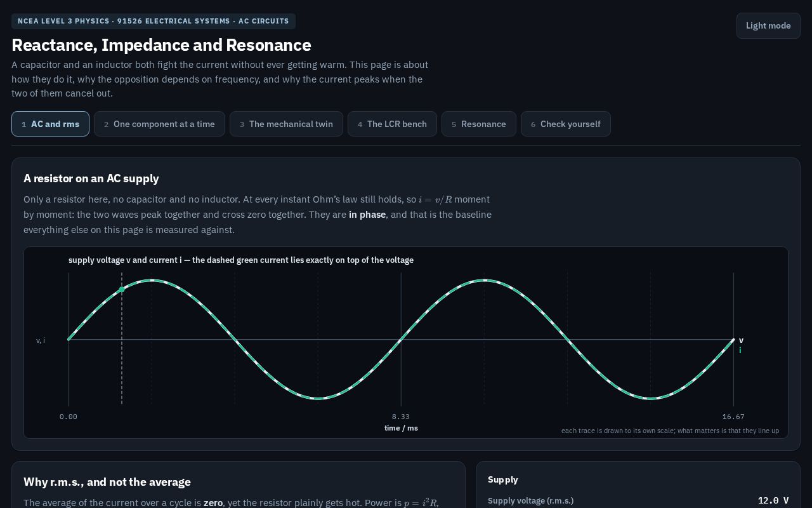Open the AC and rms tab
This screenshot has width=812, height=508.
(50, 124)
